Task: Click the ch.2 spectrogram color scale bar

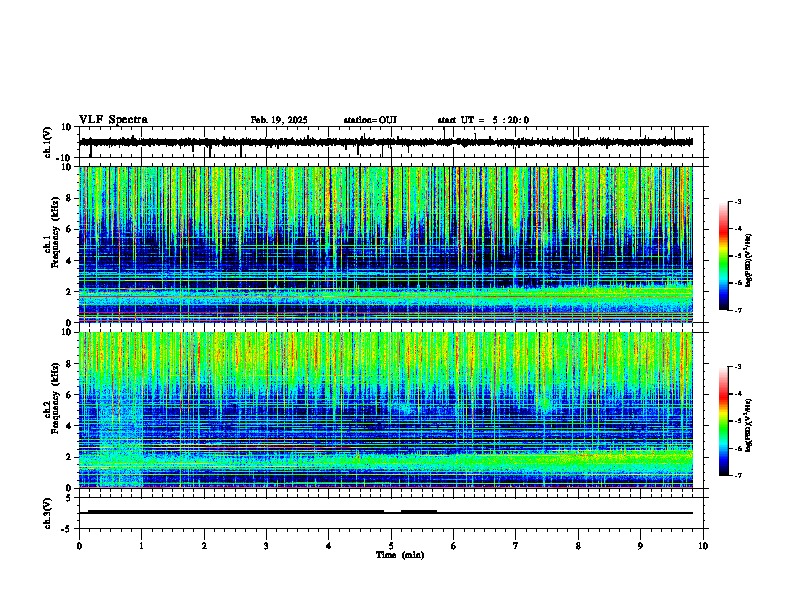Action: [724, 421]
